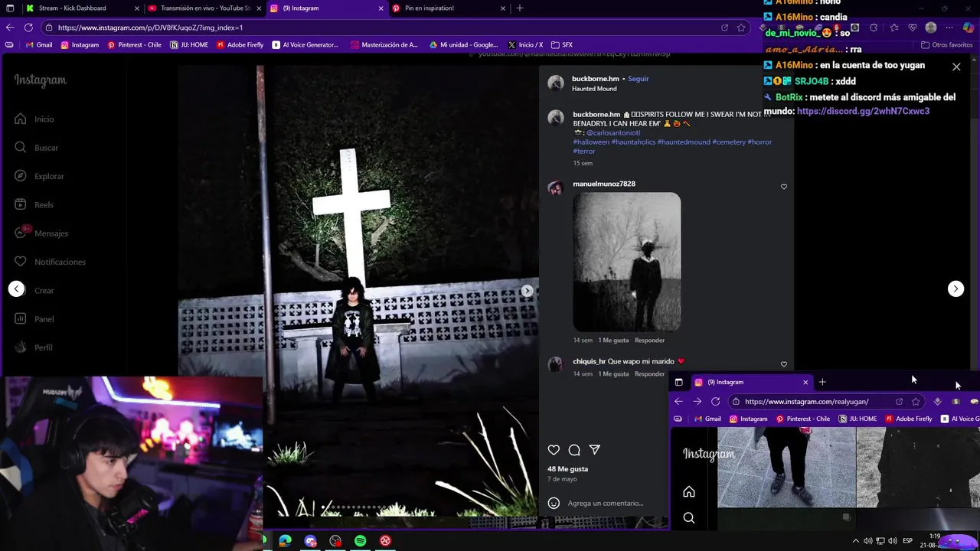Go to the previous post with the left arrow
The width and height of the screenshot is (980, 551).
(x=16, y=289)
